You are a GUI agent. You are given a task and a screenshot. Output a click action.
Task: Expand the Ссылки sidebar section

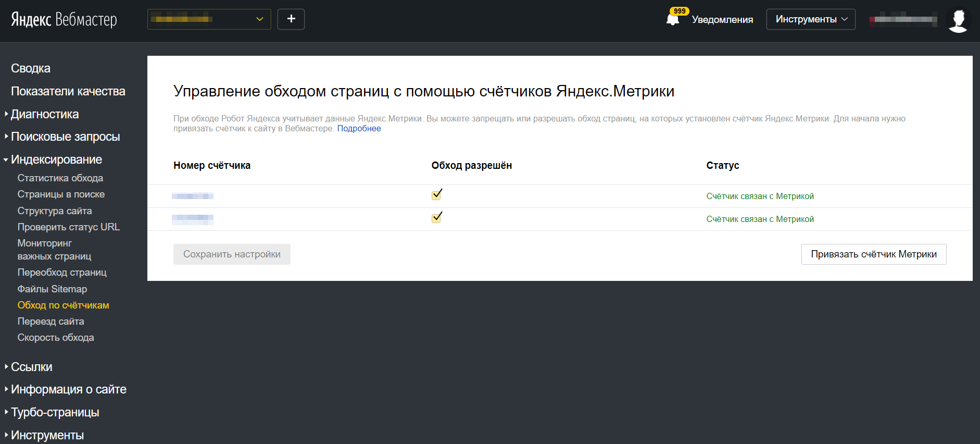click(x=31, y=367)
